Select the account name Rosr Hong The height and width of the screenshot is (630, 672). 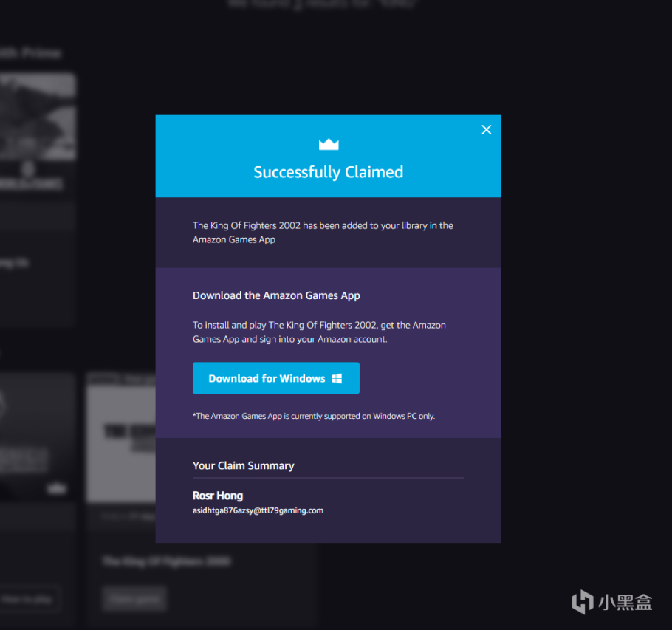pyautogui.click(x=218, y=496)
